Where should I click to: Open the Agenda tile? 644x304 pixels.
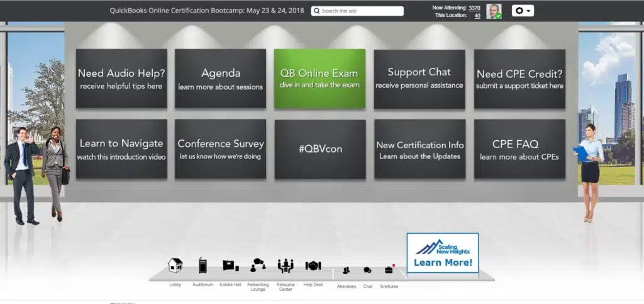click(x=221, y=79)
